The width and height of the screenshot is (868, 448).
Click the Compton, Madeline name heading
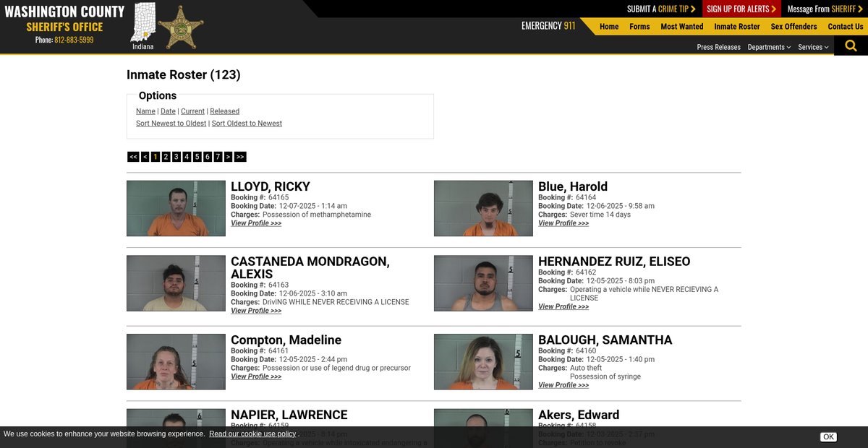tap(286, 340)
